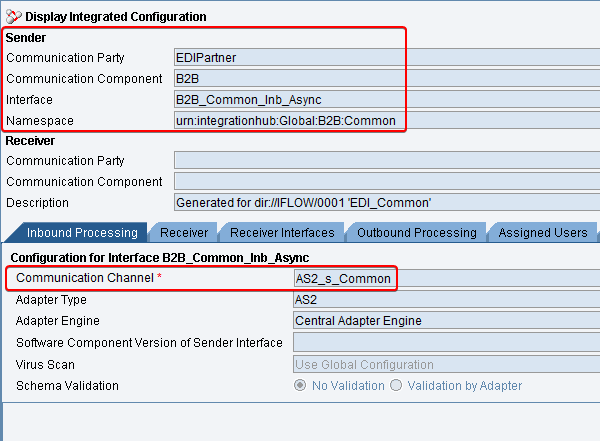Click the Description field for EDI_Common
The width and height of the screenshot is (600, 441).
click(x=387, y=202)
